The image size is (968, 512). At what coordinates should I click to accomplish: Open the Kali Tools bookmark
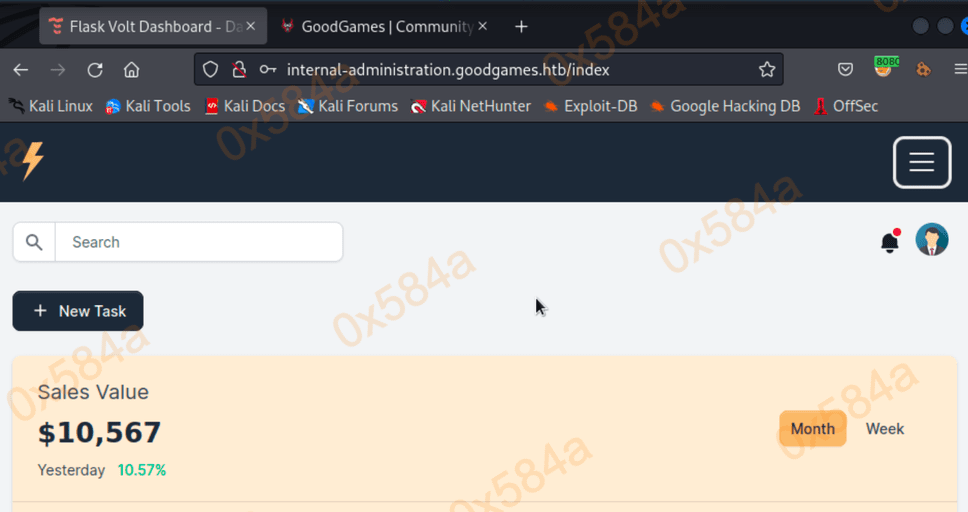pos(148,106)
